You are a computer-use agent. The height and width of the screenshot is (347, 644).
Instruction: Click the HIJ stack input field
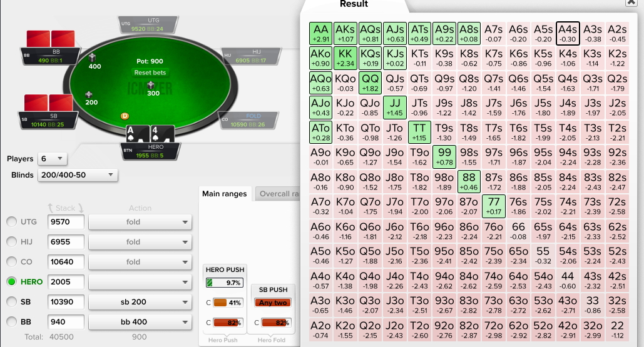click(66, 242)
